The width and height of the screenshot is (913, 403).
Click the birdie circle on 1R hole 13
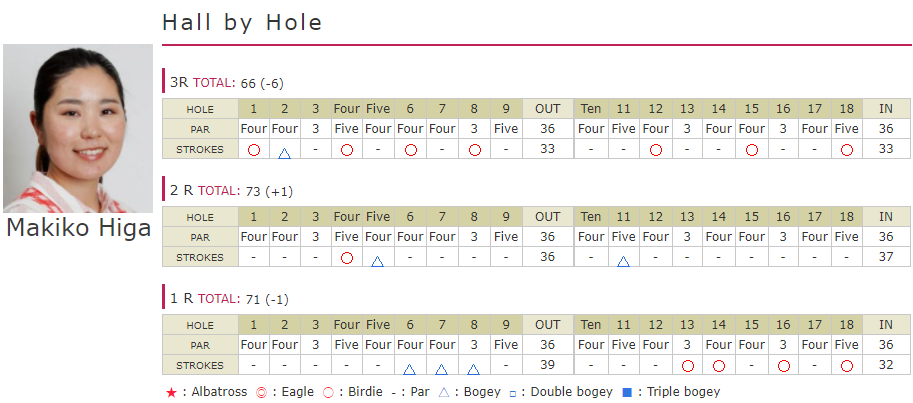click(x=688, y=366)
